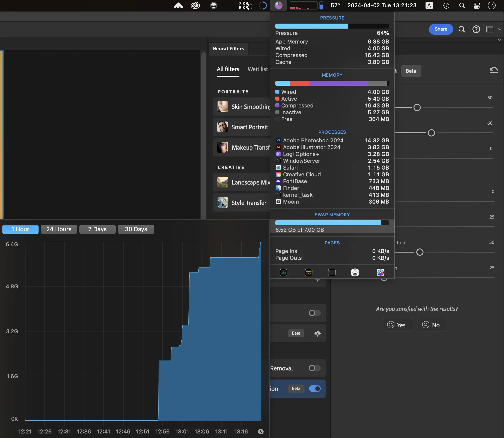The image size is (504, 438).
Task: Open Spotlight search in the menu bar
Action: tap(462, 5)
